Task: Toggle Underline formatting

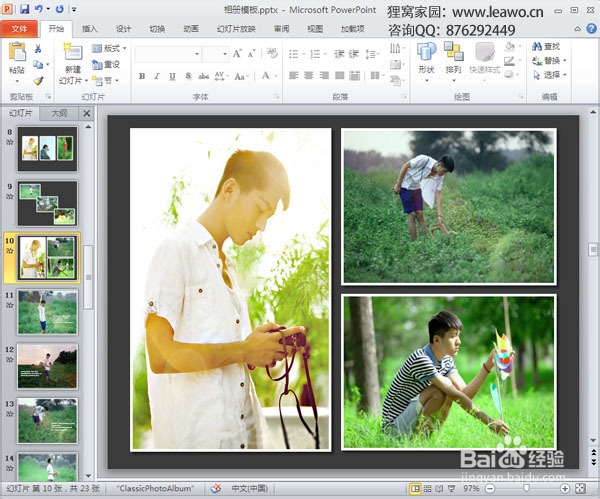Action: click(172, 76)
